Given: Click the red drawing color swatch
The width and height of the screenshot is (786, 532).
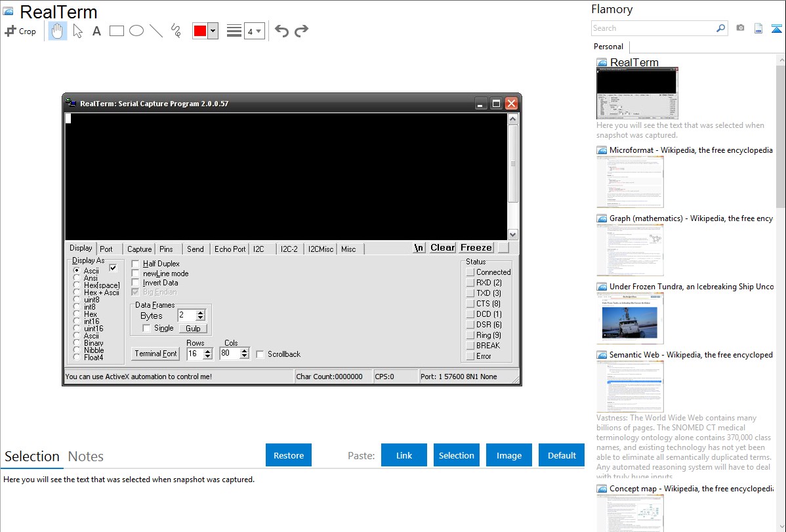Looking at the screenshot, I should [x=200, y=31].
